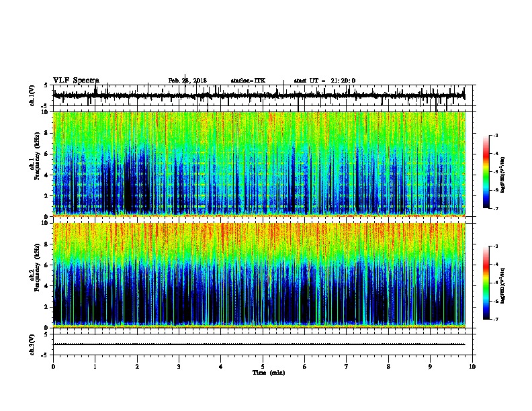Viewport: 532px width, 411px height.
Task: Click the '0' tick on the time axis
Action: pos(53,367)
